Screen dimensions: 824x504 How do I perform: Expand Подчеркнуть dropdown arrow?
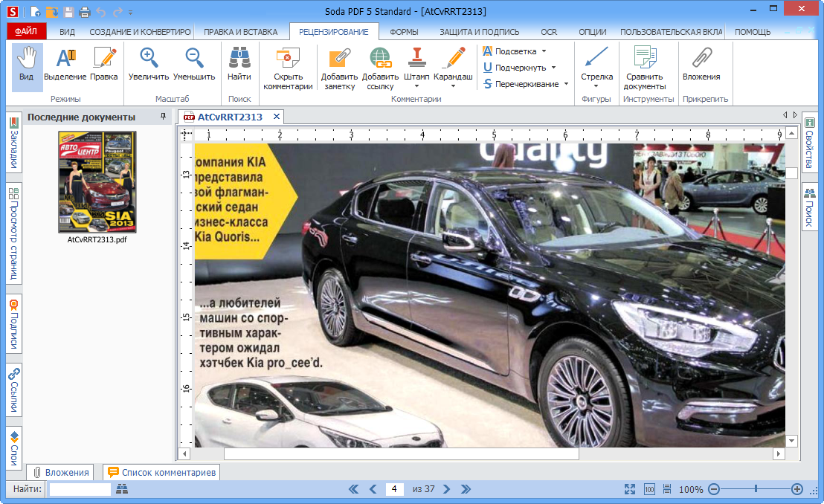(x=553, y=68)
